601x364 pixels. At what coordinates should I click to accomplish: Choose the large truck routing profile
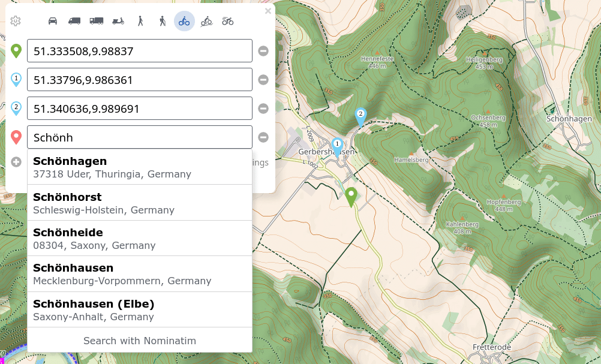click(96, 21)
